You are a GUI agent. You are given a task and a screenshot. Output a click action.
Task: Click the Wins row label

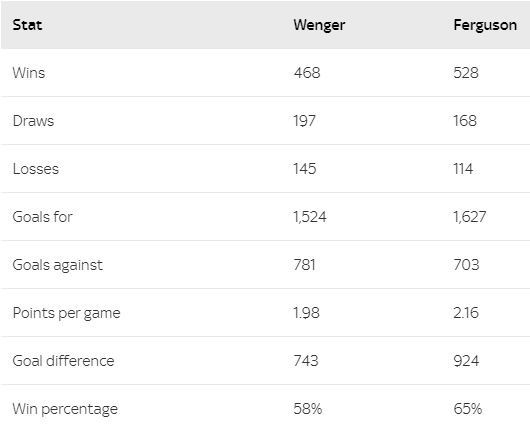(29, 73)
